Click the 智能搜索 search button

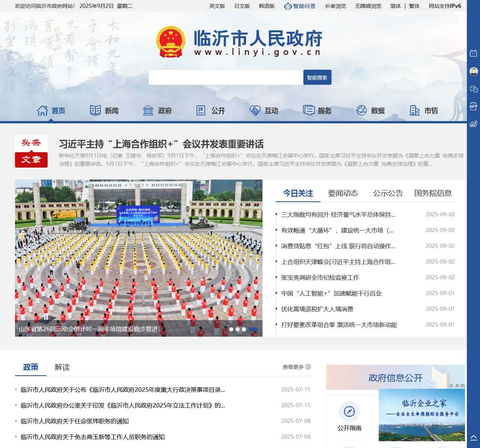pos(317,77)
